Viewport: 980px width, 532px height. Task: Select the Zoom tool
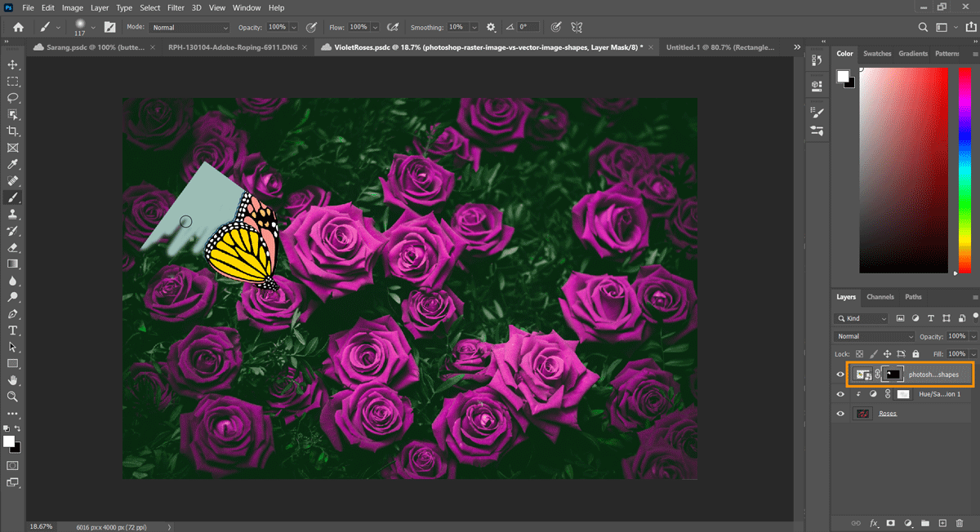[12, 397]
